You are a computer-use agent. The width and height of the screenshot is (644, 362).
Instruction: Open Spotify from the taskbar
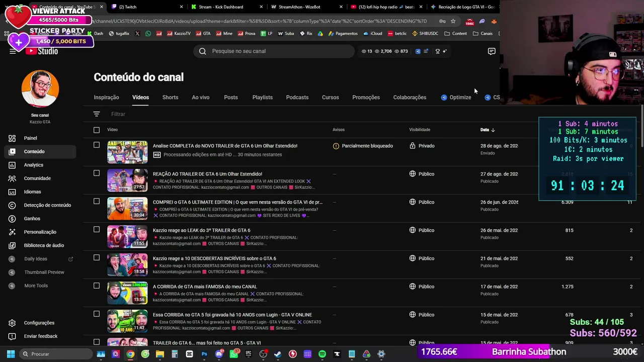coord(322,354)
